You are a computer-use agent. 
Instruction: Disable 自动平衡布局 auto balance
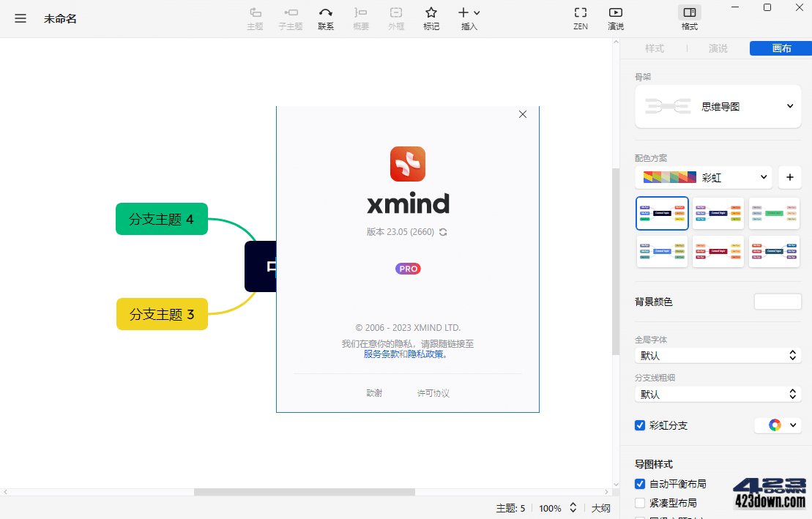(639, 483)
